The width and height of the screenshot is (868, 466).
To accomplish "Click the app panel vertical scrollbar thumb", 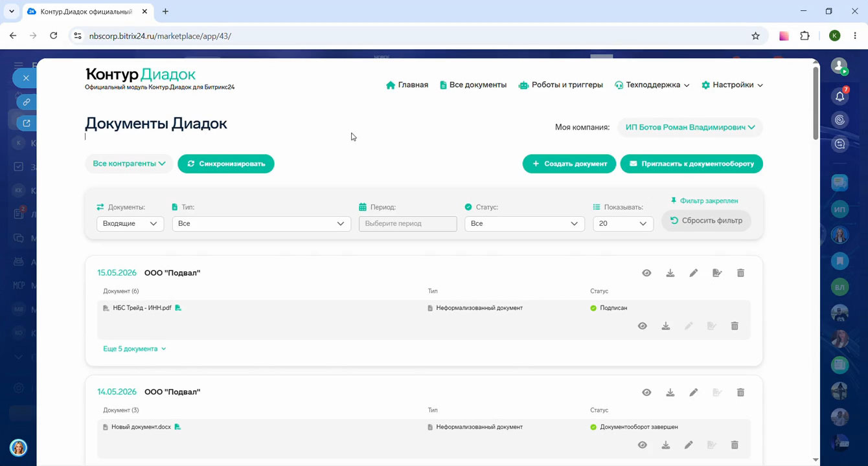I will tap(815, 102).
